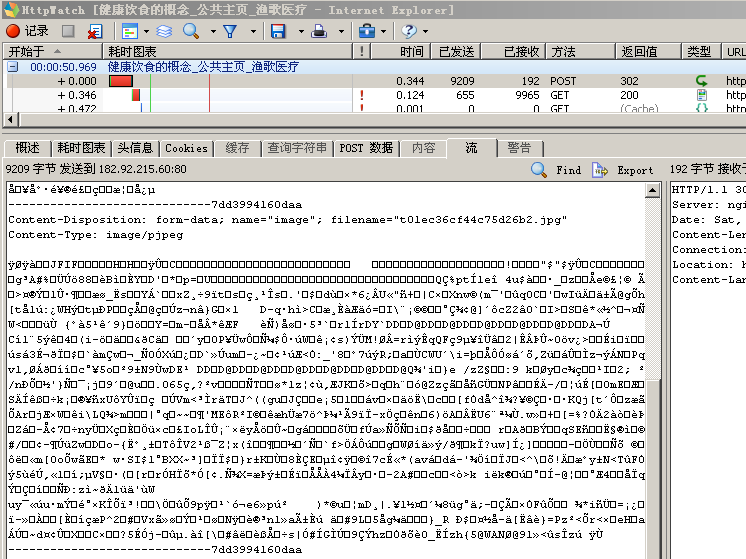
Task: Switch to the 头信息 tab
Action: tap(135, 148)
